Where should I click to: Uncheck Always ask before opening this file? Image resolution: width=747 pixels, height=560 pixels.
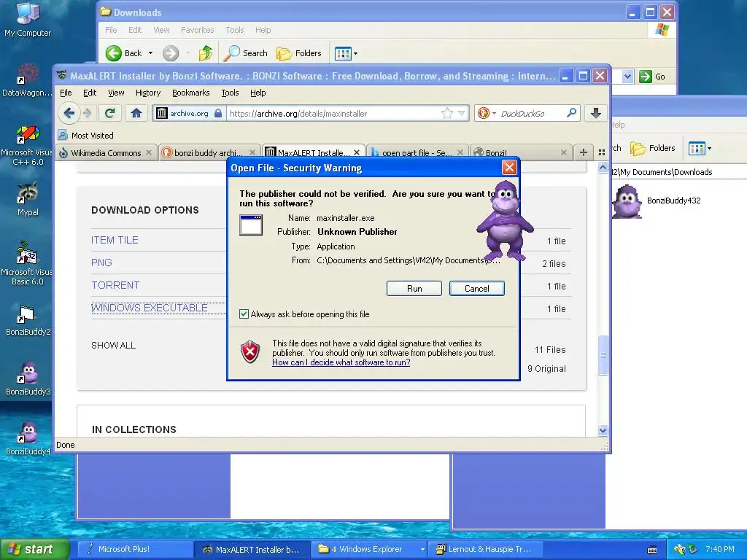coord(244,314)
